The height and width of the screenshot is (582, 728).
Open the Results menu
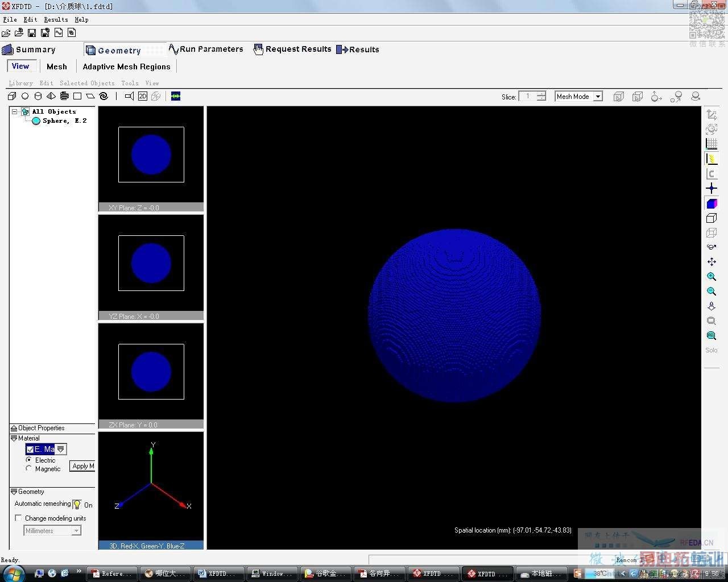(56, 19)
